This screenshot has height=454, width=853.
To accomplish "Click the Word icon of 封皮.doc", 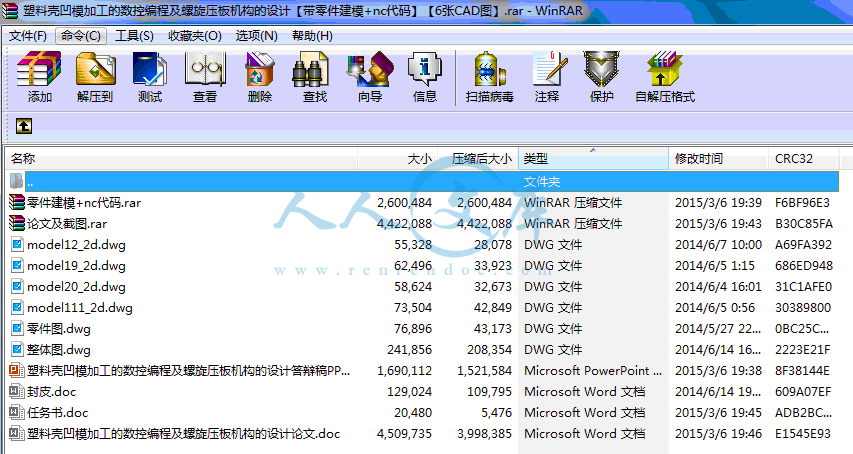I will pyautogui.click(x=17, y=391).
